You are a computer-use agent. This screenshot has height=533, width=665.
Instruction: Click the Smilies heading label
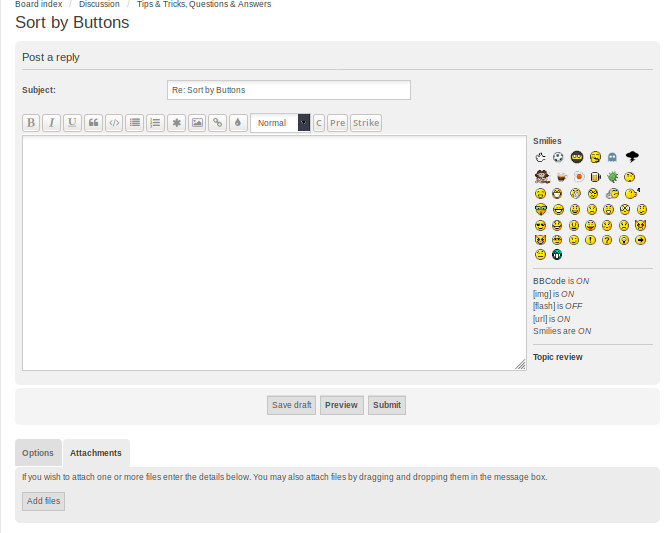click(x=547, y=141)
